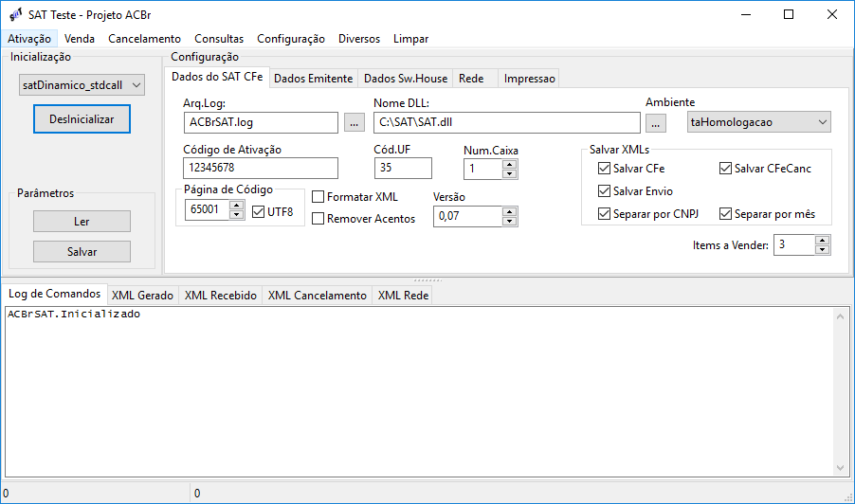Click the Nome DLL path field

(x=506, y=122)
